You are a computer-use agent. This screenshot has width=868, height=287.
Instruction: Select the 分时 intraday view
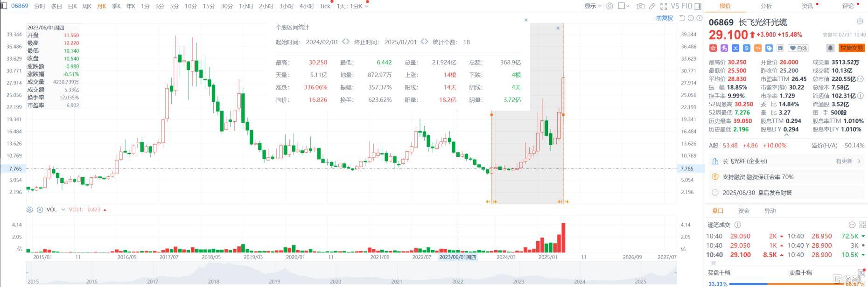[40, 6]
